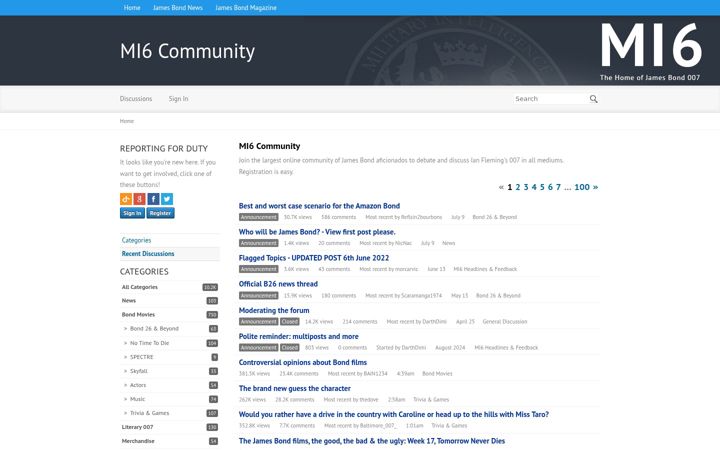The height and width of the screenshot is (450, 720).
Task: Go to page 3 of discussions
Action: (526, 187)
